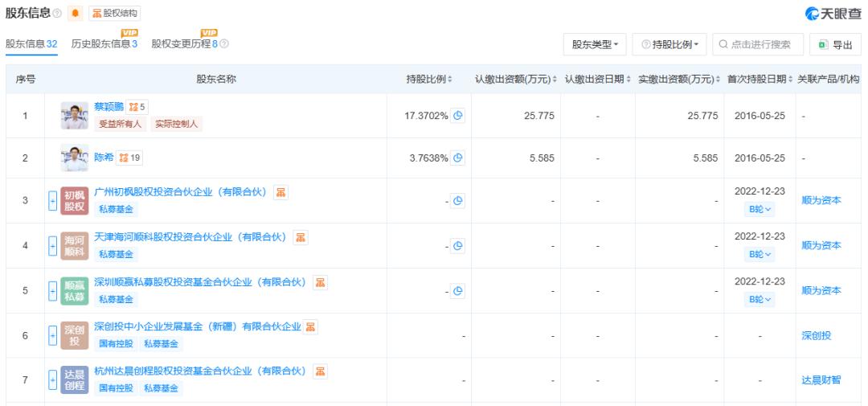The image size is (868, 406).
Task: Sort by 认缴出资日期 column header
Action: pos(598,80)
